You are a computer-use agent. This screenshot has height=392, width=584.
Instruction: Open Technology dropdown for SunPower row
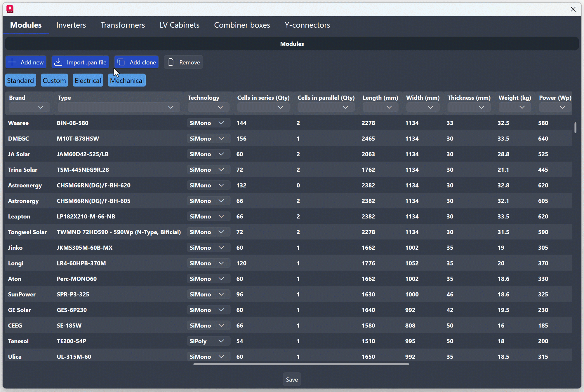(208, 294)
